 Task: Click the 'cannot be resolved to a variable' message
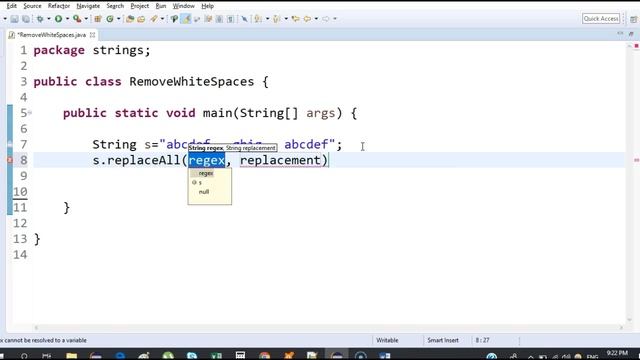click(43, 340)
